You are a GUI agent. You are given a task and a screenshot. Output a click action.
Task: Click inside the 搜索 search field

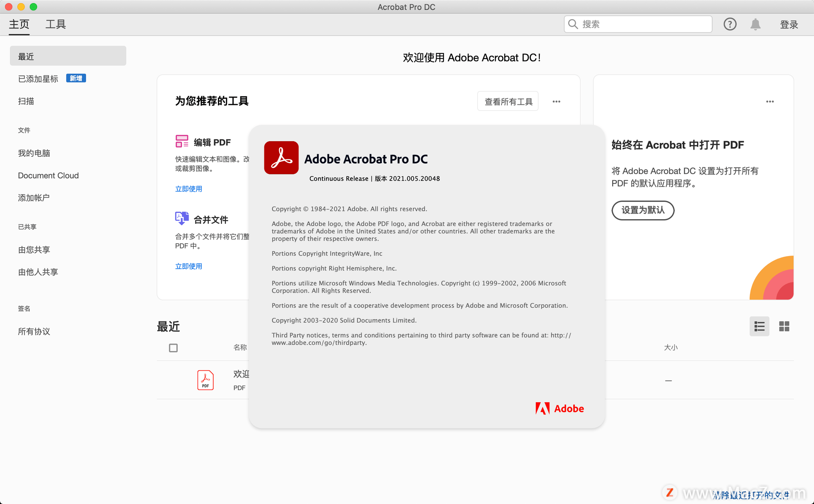point(636,24)
